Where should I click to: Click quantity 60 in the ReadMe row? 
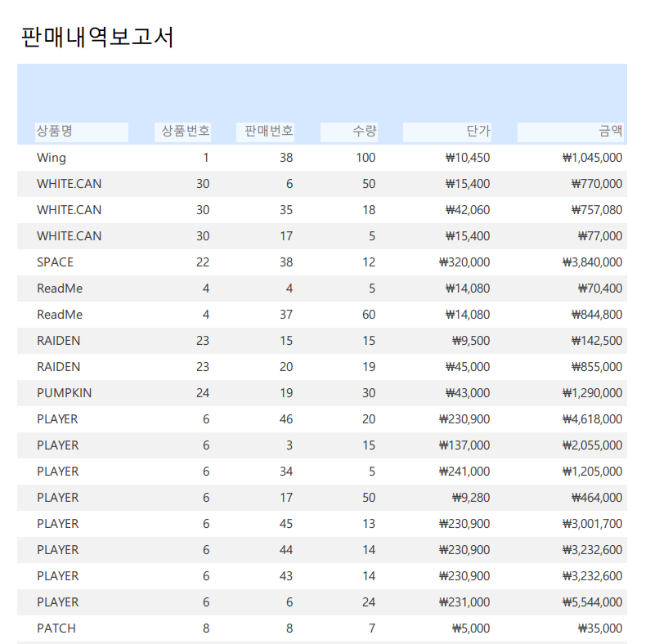tap(369, 315)
